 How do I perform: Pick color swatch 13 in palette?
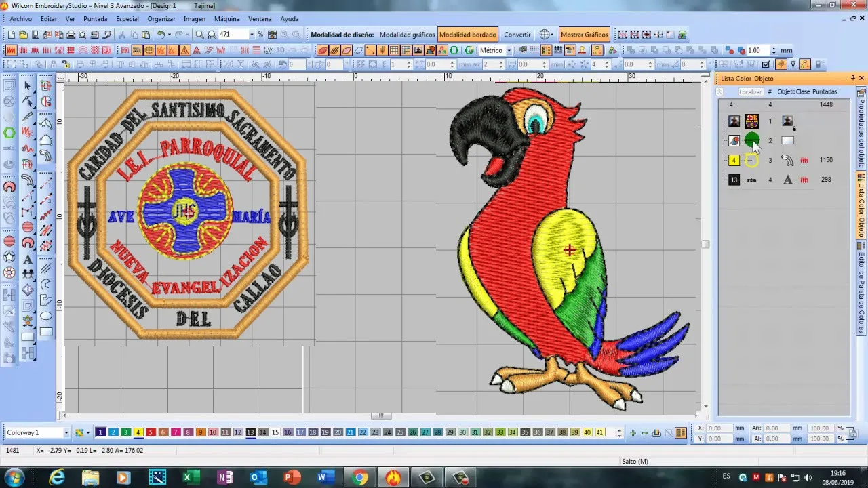pos(250,432)
